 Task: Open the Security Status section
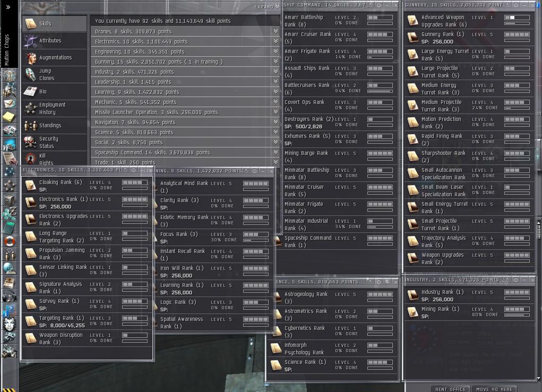coord(55,142)
